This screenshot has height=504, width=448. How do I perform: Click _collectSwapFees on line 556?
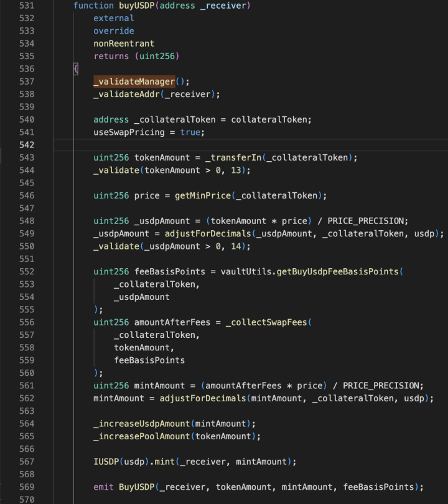[x=266, y=322]
